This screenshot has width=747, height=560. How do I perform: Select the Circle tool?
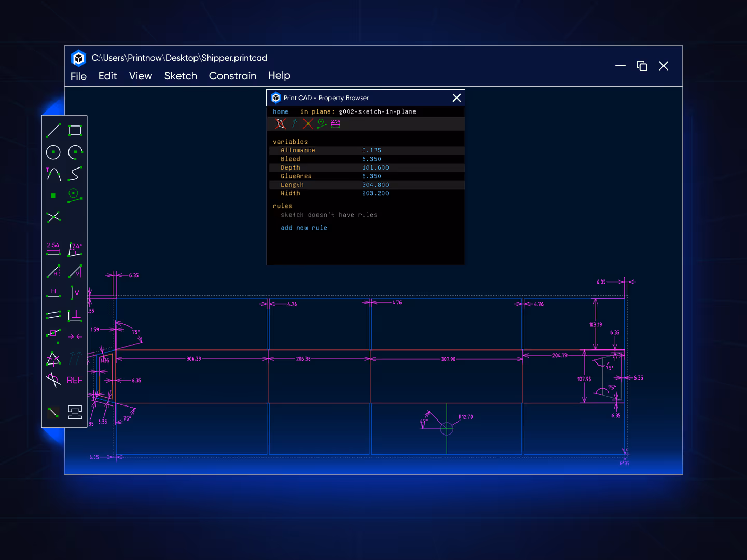point(53,152)
